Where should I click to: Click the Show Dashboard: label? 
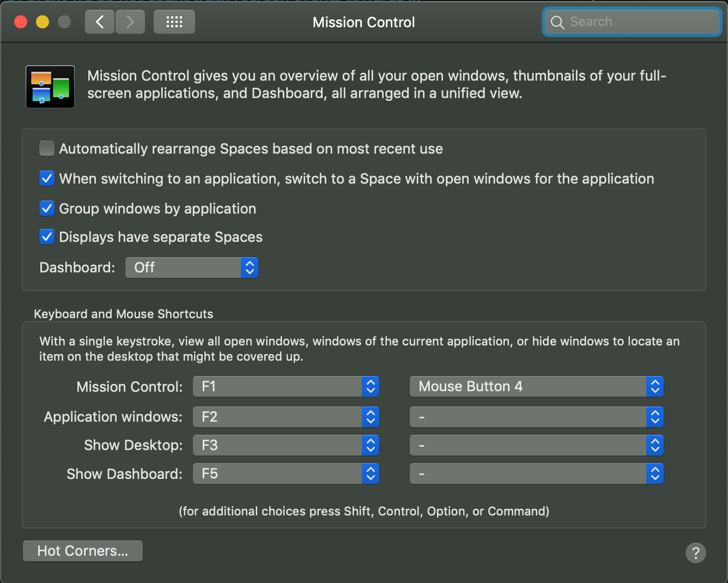tap(125, 474)
